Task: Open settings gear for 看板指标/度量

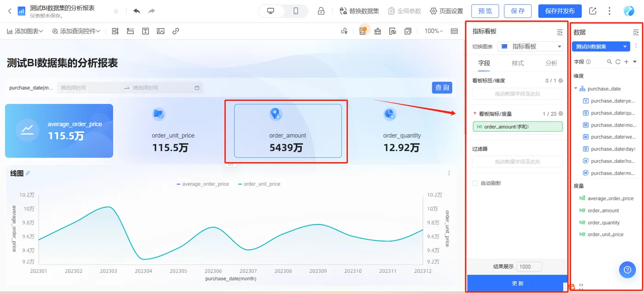Action: 561,114
